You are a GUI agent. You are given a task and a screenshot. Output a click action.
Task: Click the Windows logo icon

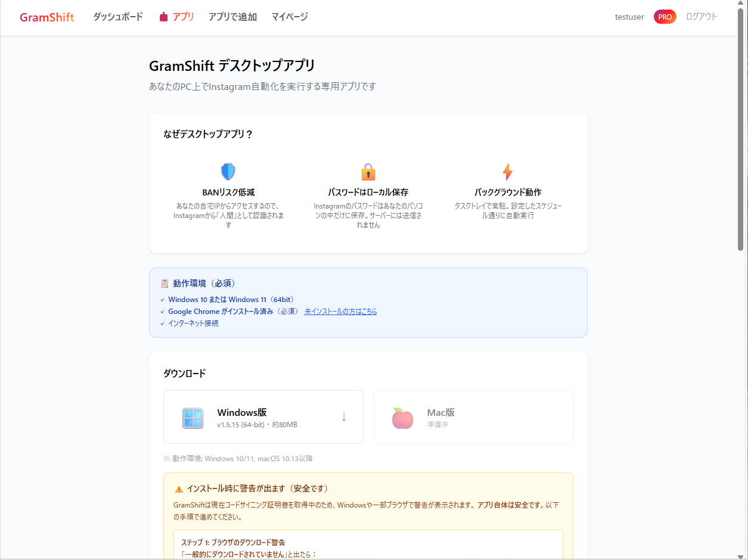193,418
